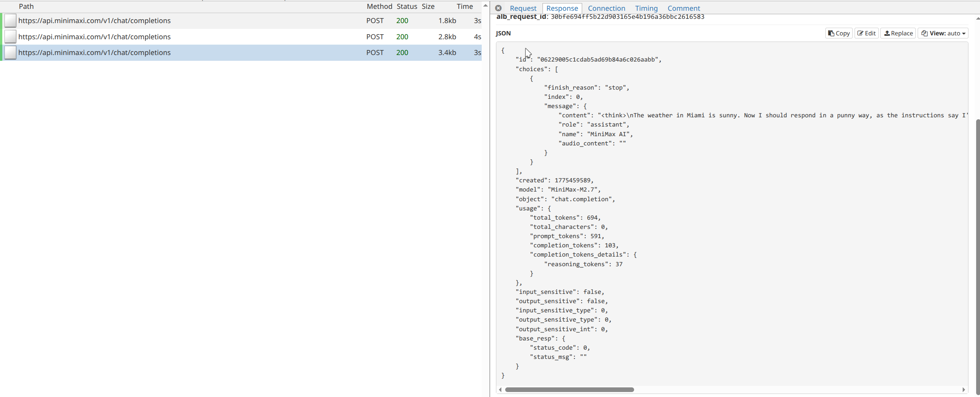
Task: Close the flow details panel
Action: [x=498, y=8]
